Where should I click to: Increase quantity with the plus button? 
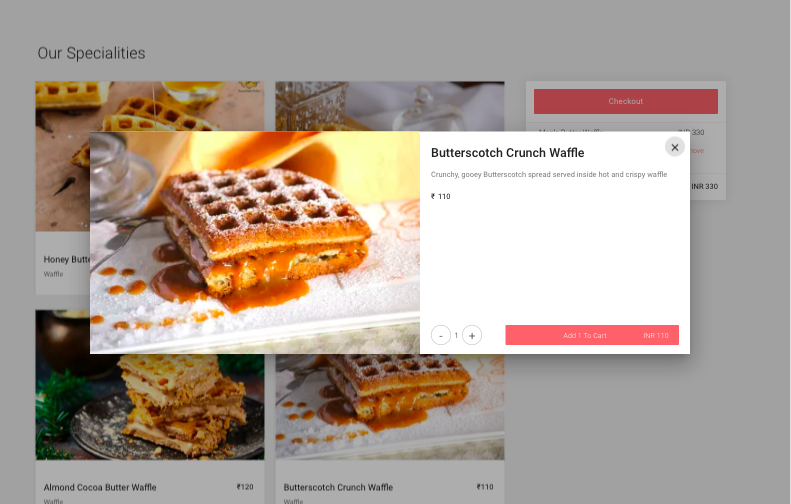click(x=472, y=335)
